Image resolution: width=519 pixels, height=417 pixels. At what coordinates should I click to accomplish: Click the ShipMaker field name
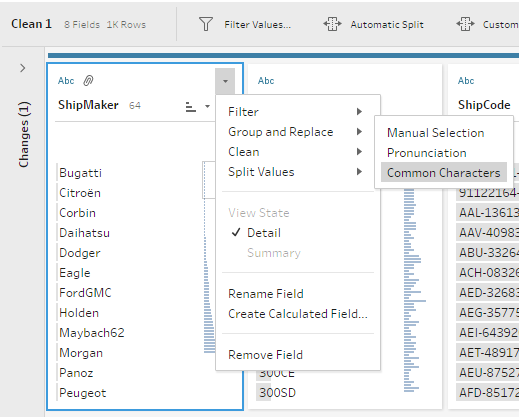pos(88,105)
